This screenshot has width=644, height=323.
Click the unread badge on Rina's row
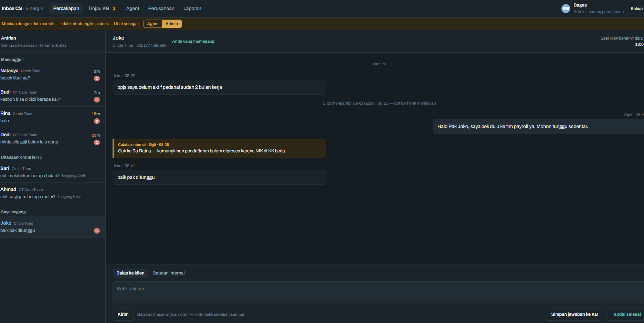pos(97,121)
